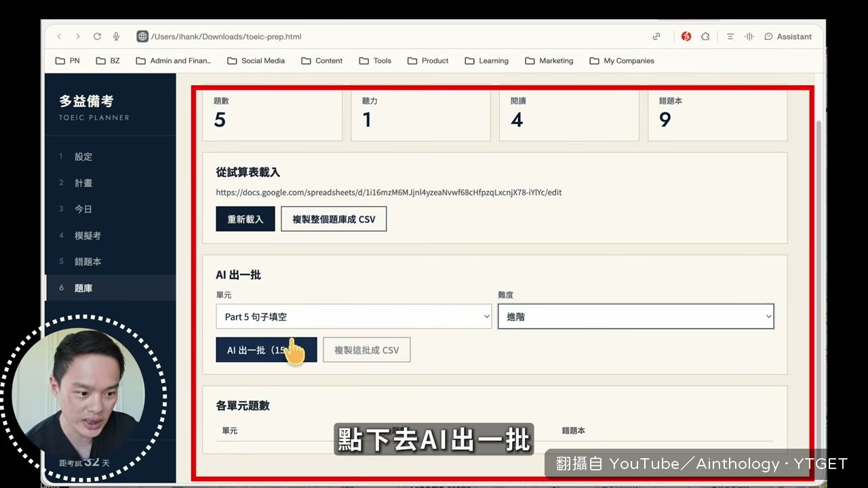Expand the 單元 dropdown showing Part 5 句子填空

[x=354, y=317]
